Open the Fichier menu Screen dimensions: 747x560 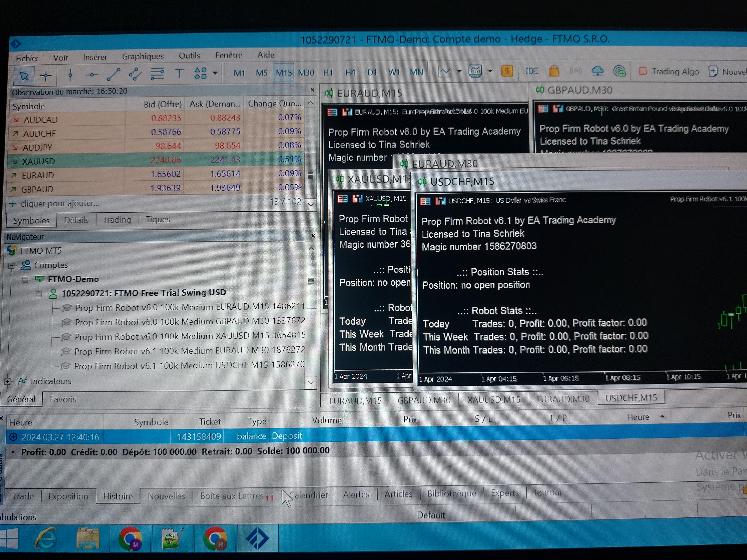coord(27,58)
